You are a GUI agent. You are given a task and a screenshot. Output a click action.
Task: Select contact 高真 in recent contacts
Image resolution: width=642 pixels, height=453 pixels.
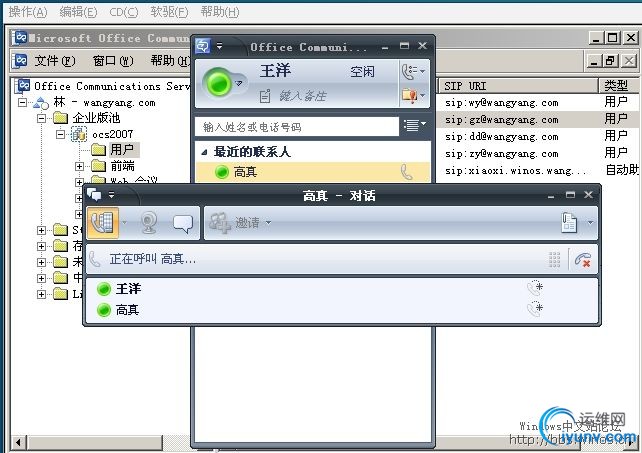[313, 172]
